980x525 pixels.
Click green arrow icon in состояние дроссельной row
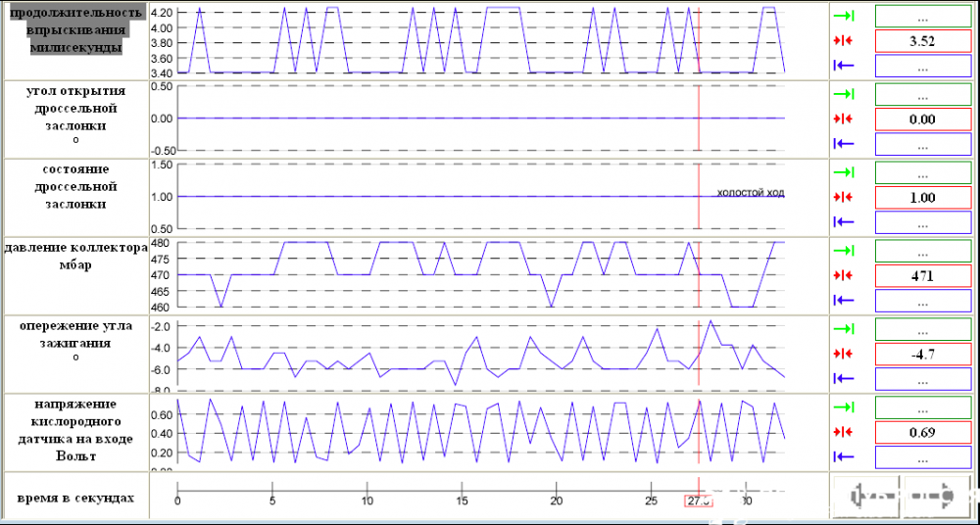(845, 172)
